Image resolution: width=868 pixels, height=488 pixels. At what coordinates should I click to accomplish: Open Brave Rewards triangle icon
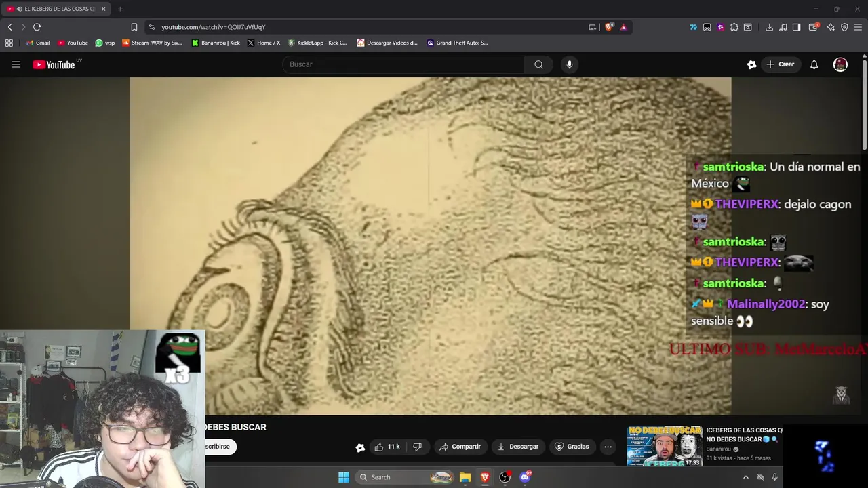pos(623,27)
